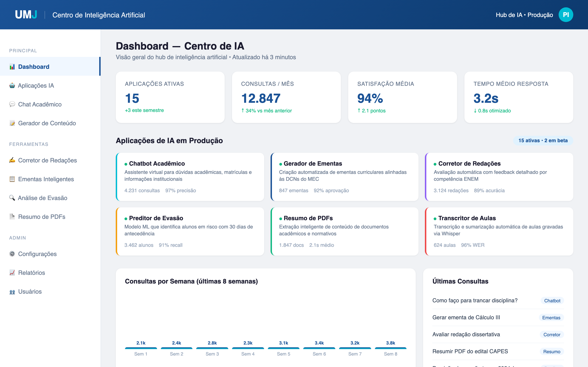
Task: Open Gerador de Conteúdo using its pencil icon
Action: (12, 123)
